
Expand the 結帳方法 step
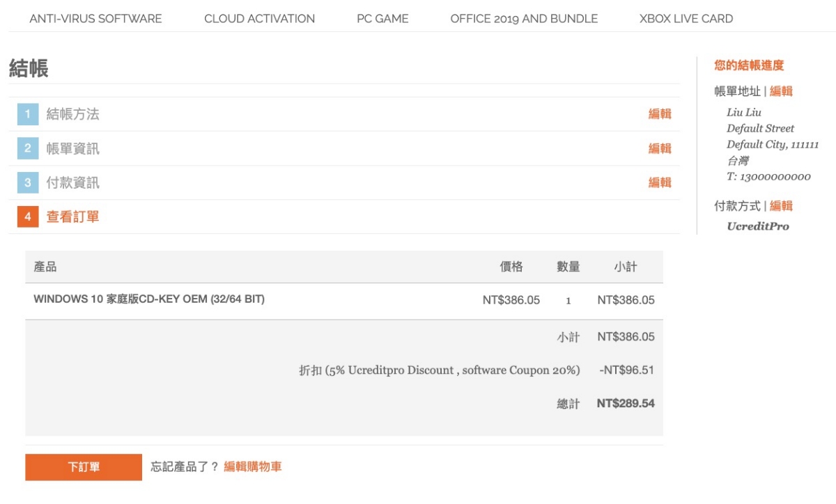[x=72, y=114]
